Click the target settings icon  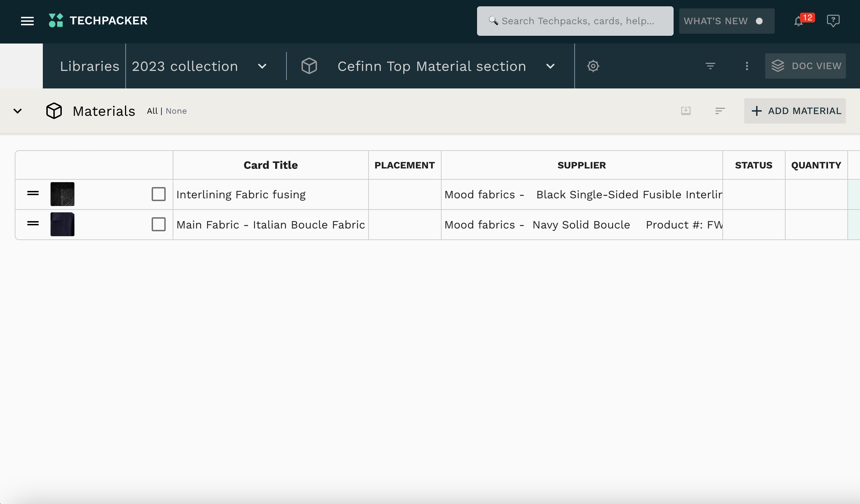click(x=593, y=66)
